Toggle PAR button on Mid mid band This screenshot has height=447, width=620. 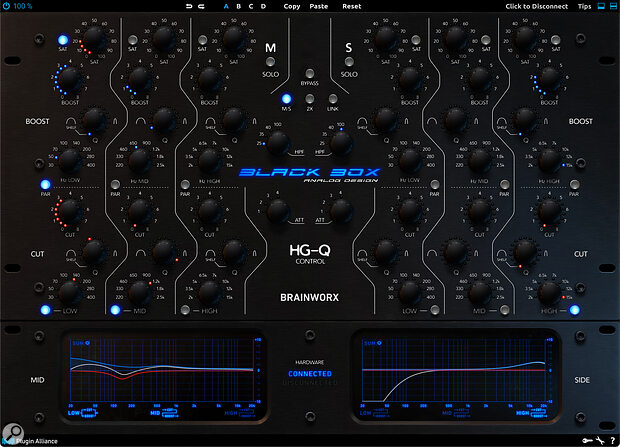115,184
